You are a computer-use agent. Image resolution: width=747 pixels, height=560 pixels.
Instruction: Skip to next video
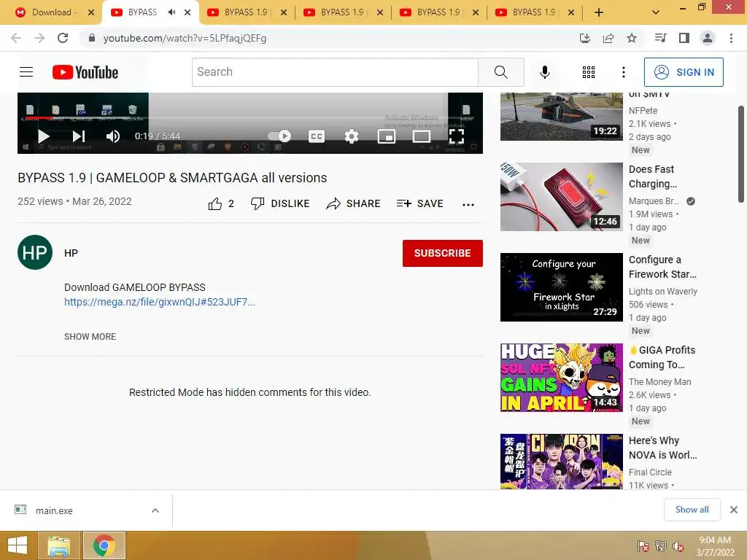(79, 136)
